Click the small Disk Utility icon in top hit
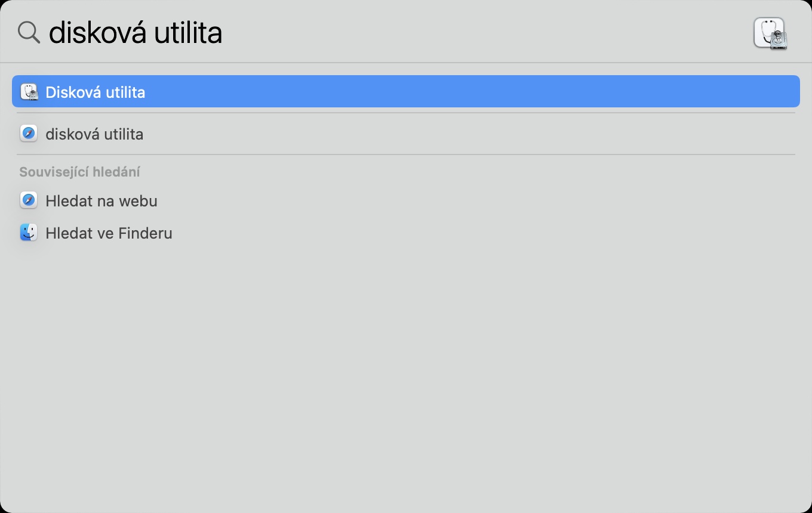Screen dimensions: 812x513 (x=29, y=92)
